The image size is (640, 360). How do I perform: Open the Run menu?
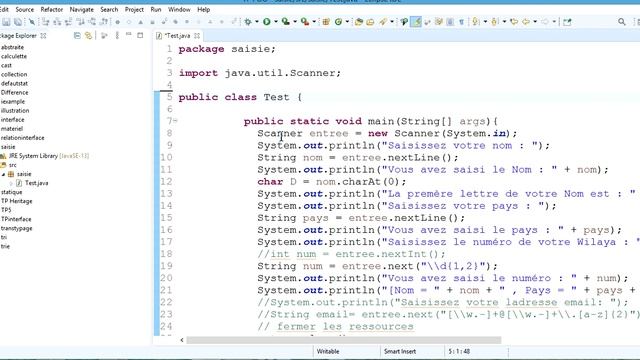pyautogui.click(x=156, y=9)
